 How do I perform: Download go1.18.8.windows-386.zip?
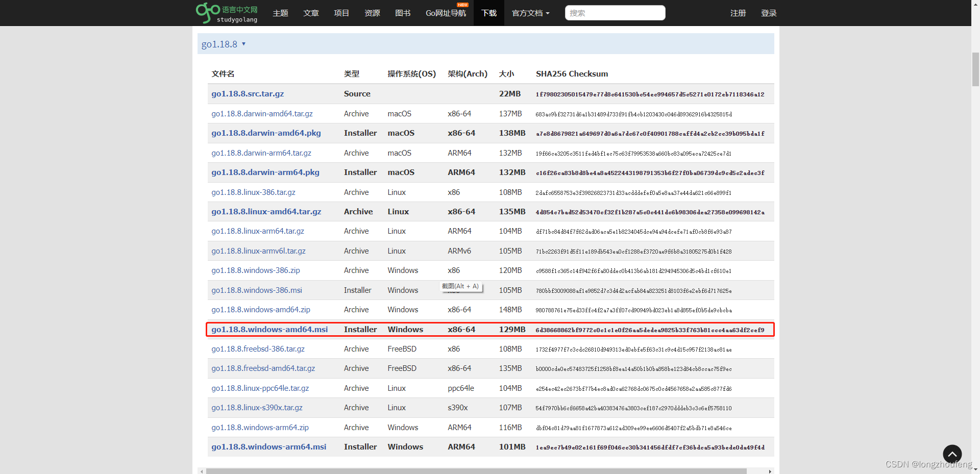click(256, 270)
